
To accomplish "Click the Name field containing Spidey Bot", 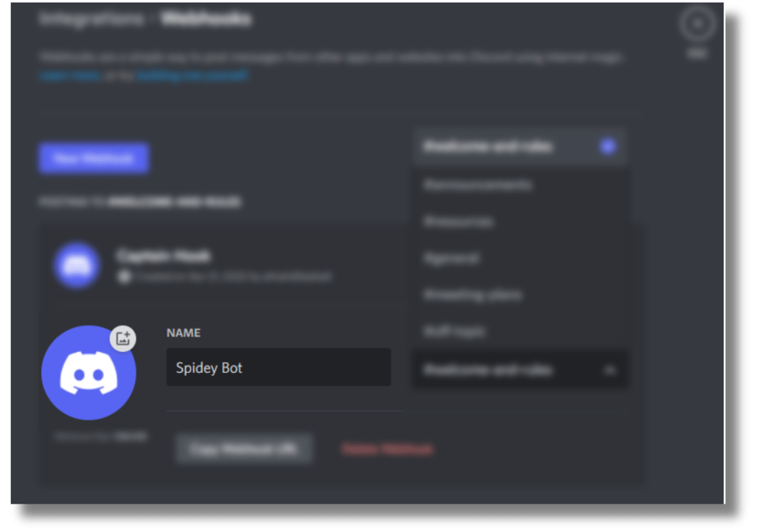I will pyautogui.click(x=278, y=367).
